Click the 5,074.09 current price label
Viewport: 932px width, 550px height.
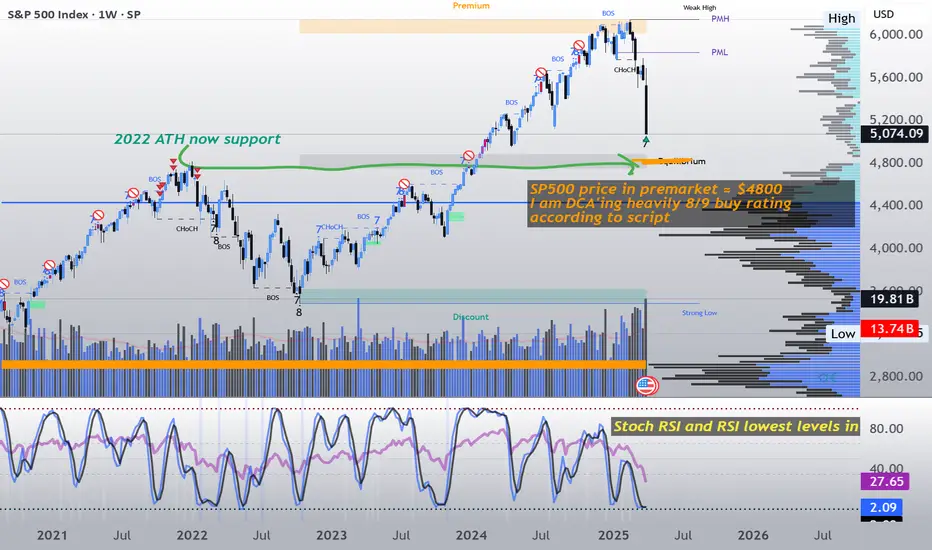(896, 134)
